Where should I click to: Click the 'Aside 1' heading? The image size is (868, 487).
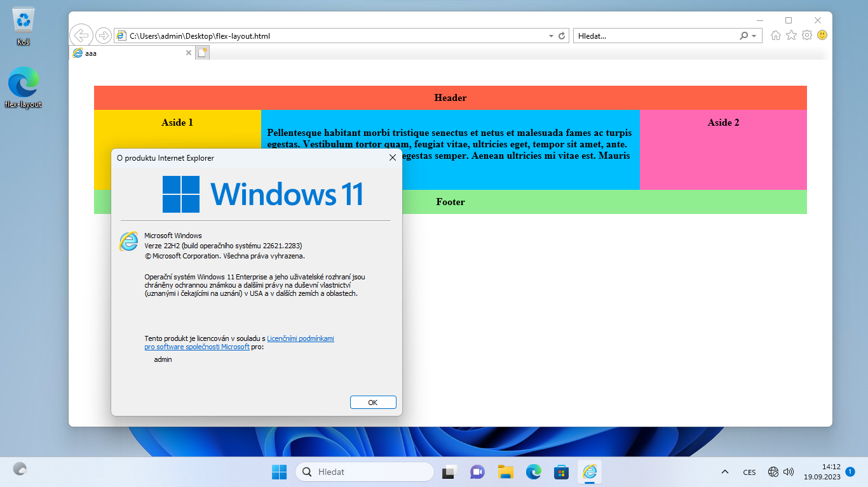click(x=177, y=123)
